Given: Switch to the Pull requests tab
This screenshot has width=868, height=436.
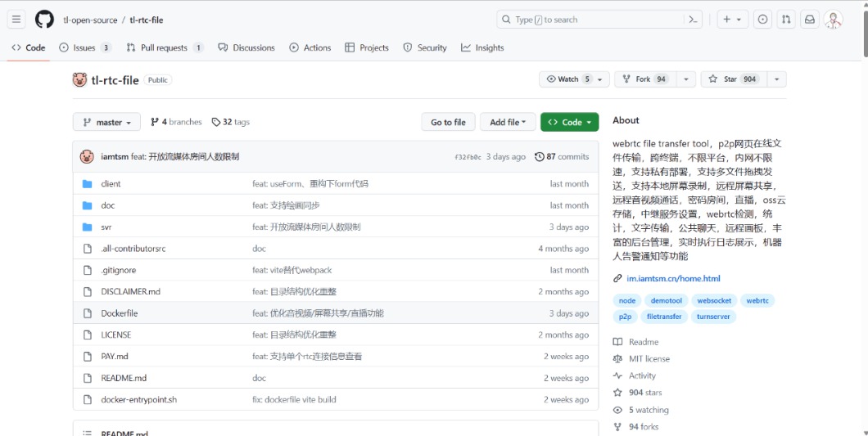Looking at the screenshot, I should [165, 47].
